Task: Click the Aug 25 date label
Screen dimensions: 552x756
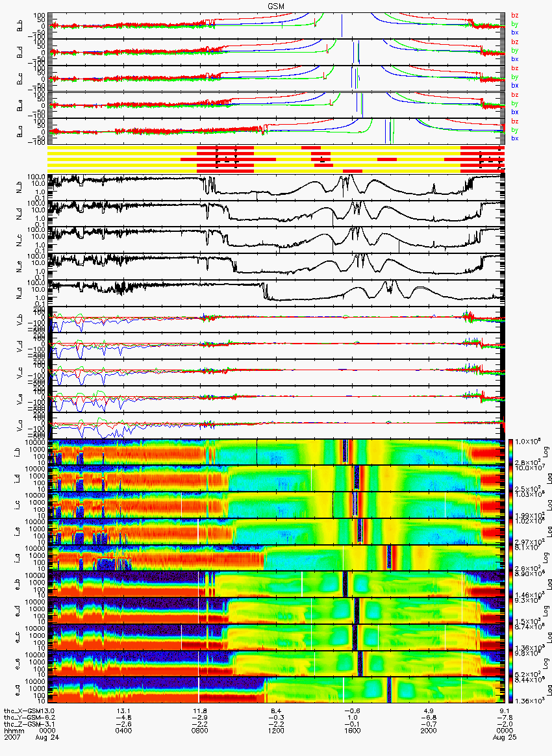Action: 505,737
